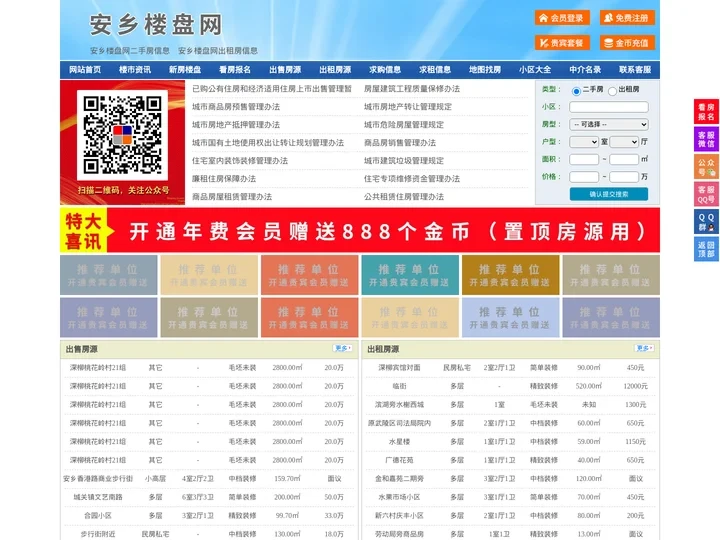Viewport: 720px width, 540px height.
Task: Open the 深柳宾馆对面 rental listing
Action: [x=399, y=367]
